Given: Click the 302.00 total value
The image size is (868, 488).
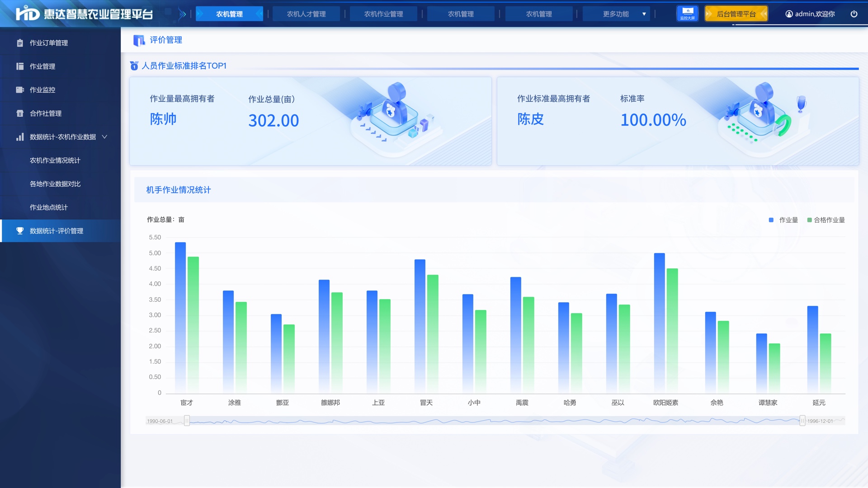Looking at the screenshot, I should point(274,121).
